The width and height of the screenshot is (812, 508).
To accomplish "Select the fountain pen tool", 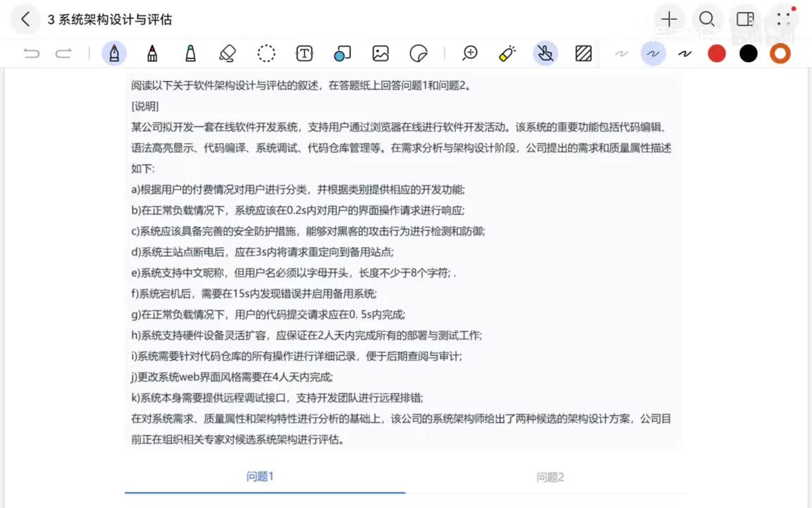I will 114,53.
